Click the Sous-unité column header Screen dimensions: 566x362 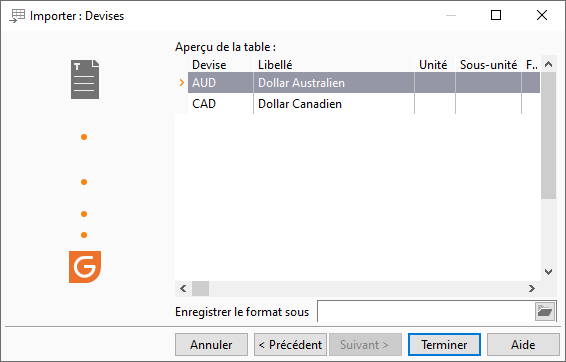click(x=488, y=65)
